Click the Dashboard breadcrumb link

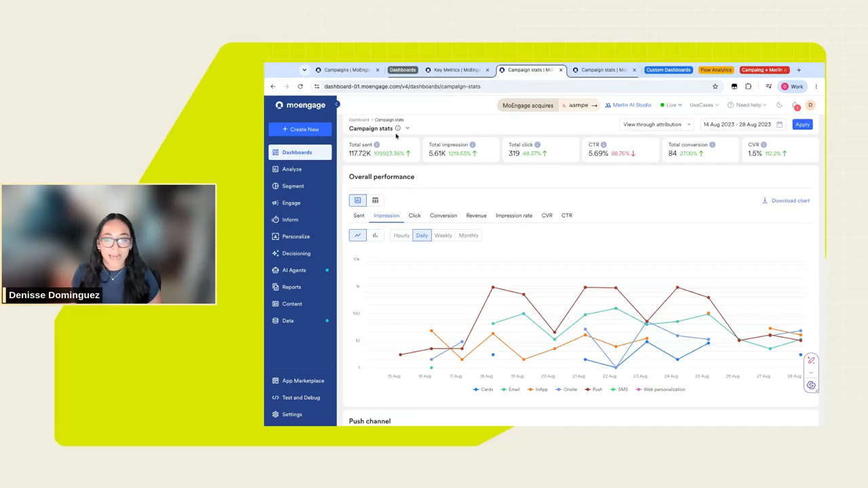click(x=359, y=120)
